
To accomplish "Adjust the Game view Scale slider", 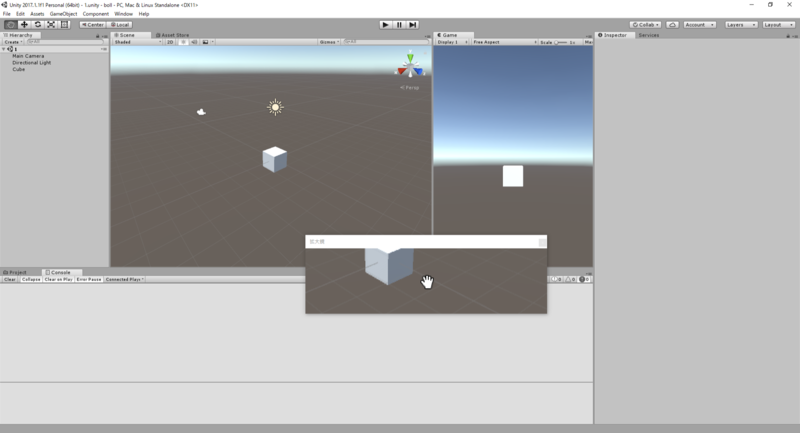I will pyautogui.click(x=561, y=42).
